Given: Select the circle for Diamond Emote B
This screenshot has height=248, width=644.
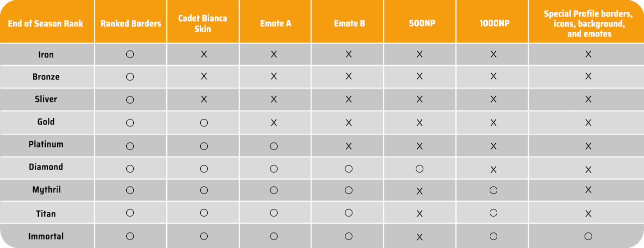Looking at the screenshot, I should click(x=348, y=168).
